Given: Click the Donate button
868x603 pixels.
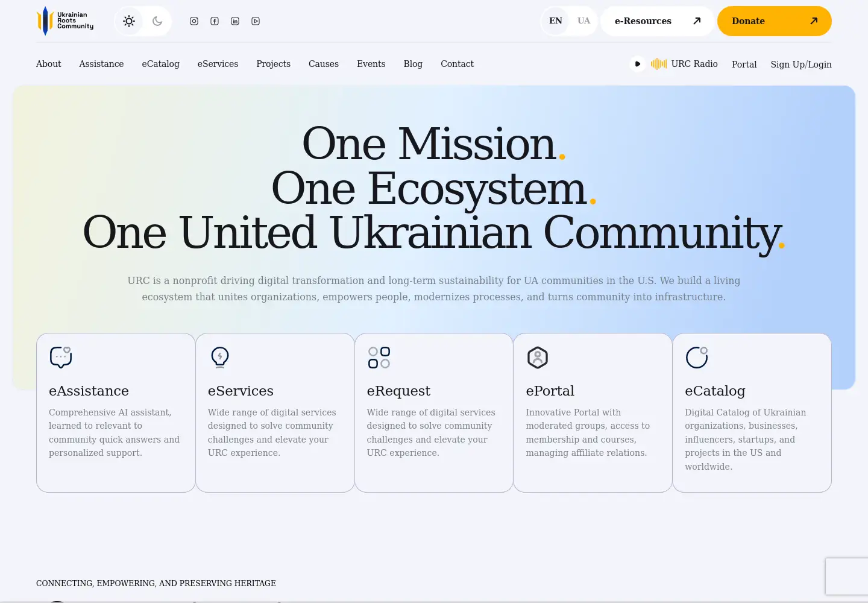Looking at the screenshot, I should coord(774,21).
